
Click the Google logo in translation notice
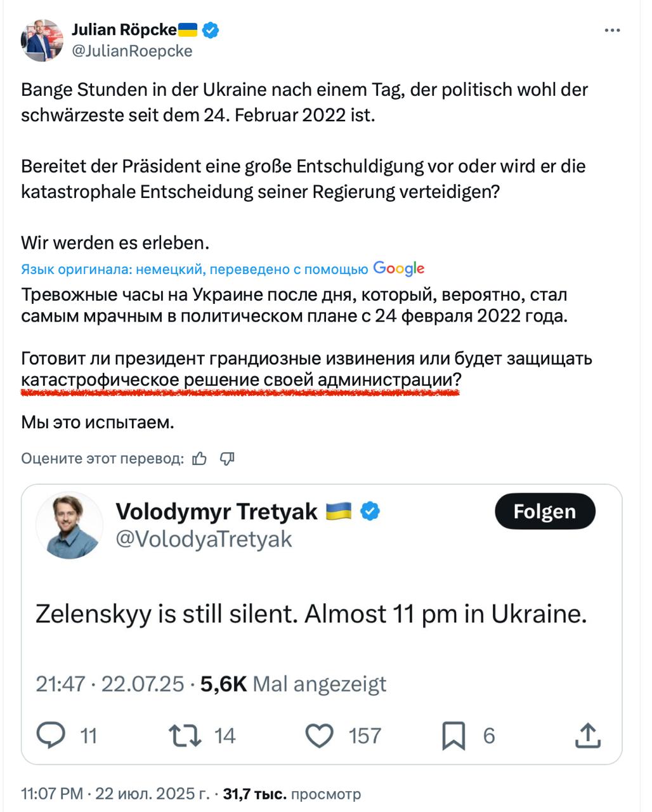coord(399,269)
